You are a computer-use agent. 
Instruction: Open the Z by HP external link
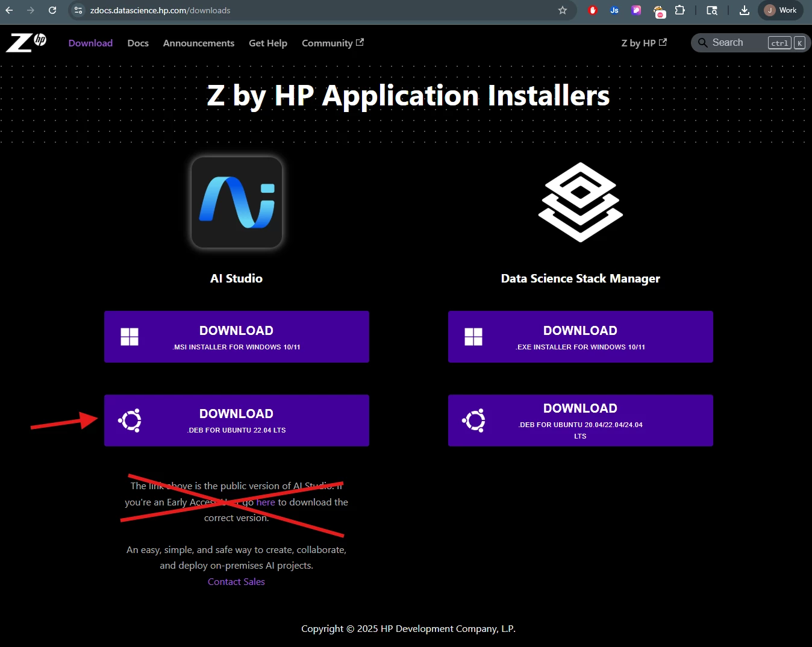pos(644,43)
